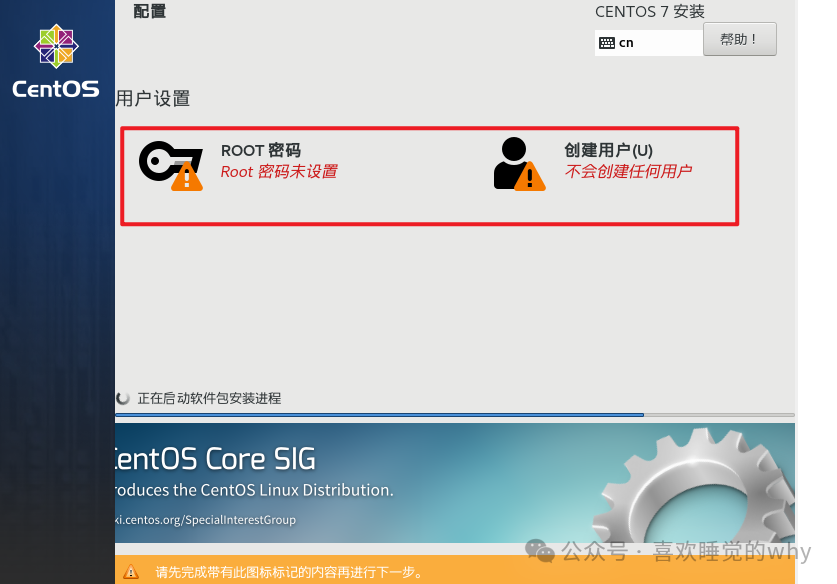Image resolution: width=837 pixels, height=584 pixels.
Task: Click the spinning progress indicator icon
Action: (x=123, y=398)
